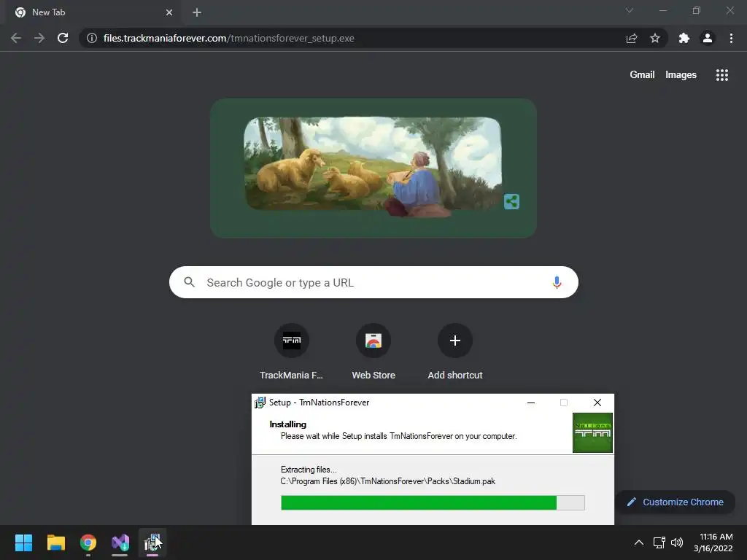Image resolution: width=747 pixels, height=560 pixels.
Task: Click the Stadium.pak file path text
Action: (388, 481)
